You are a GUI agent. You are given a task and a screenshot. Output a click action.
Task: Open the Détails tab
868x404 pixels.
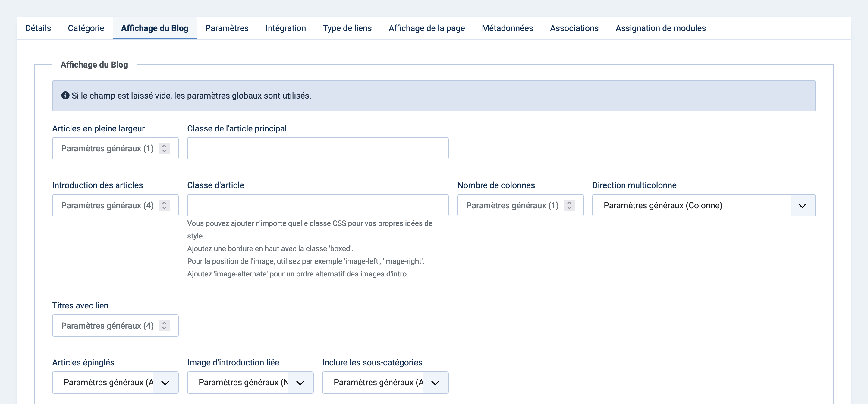pos(38,28)
